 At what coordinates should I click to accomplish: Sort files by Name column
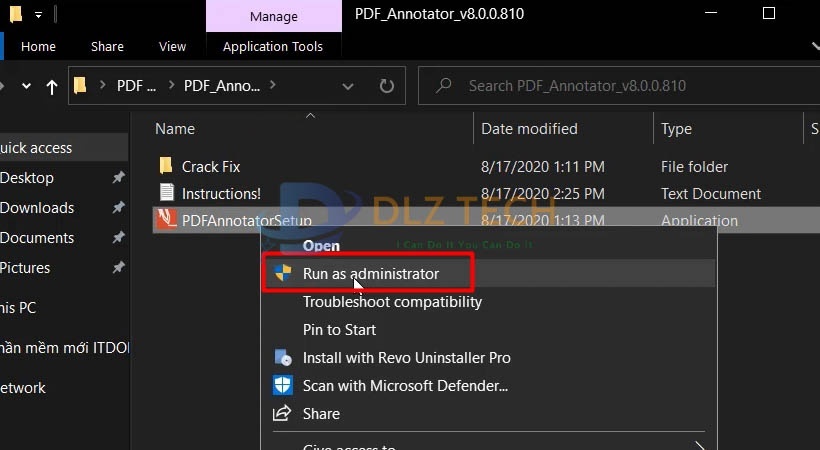(175, 129)
